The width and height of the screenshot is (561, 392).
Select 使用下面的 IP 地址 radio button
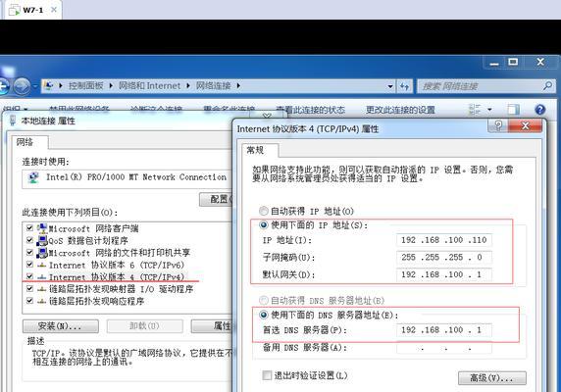click(x=264, y=225)
